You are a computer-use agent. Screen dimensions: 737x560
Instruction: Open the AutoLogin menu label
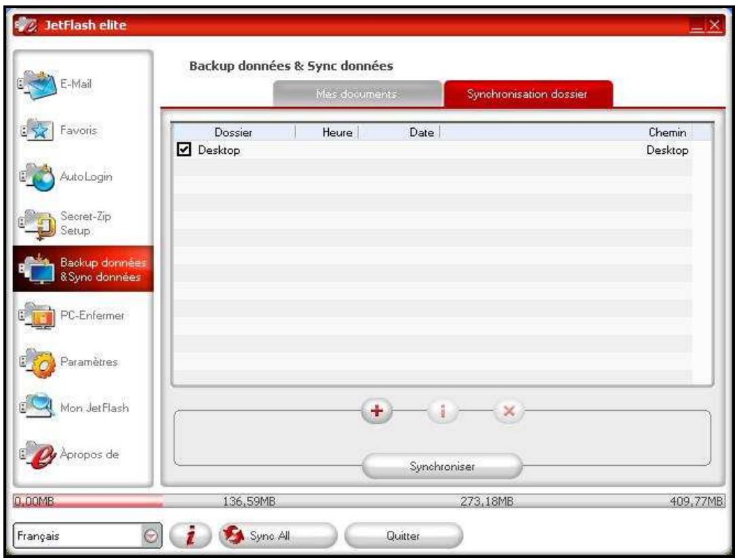[x=86, y=177]
